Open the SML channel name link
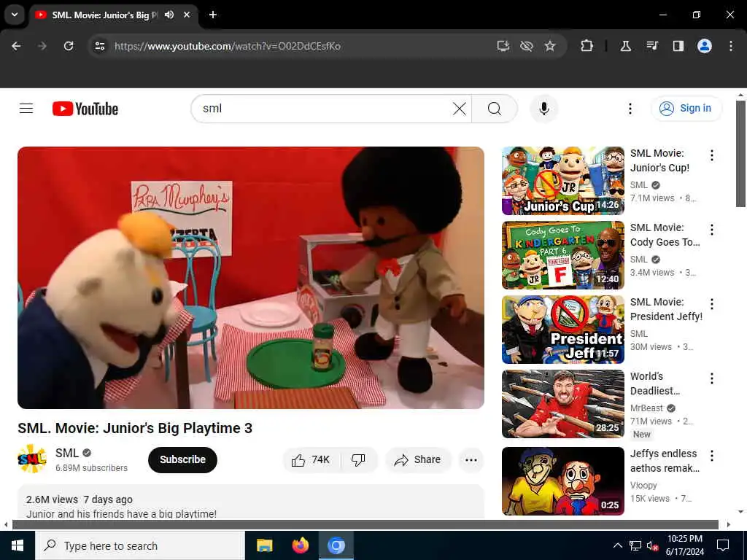Viewport: 747px width, 560px height. tap(66, 453)
